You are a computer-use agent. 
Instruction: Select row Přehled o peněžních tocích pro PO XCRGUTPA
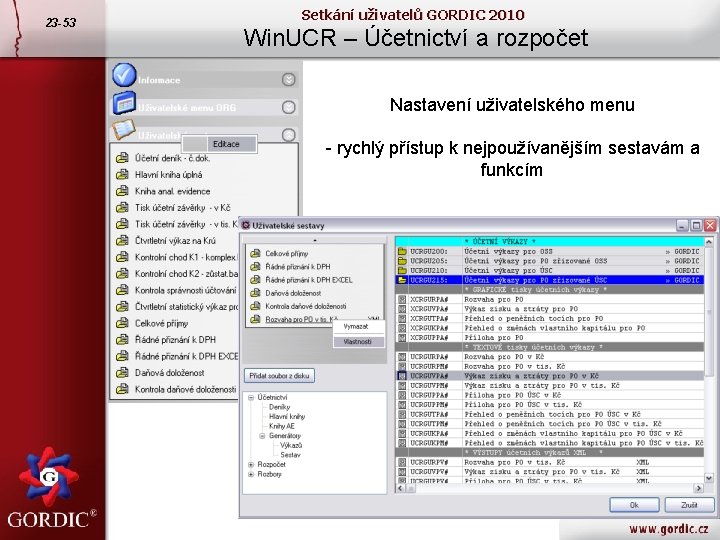550,318
